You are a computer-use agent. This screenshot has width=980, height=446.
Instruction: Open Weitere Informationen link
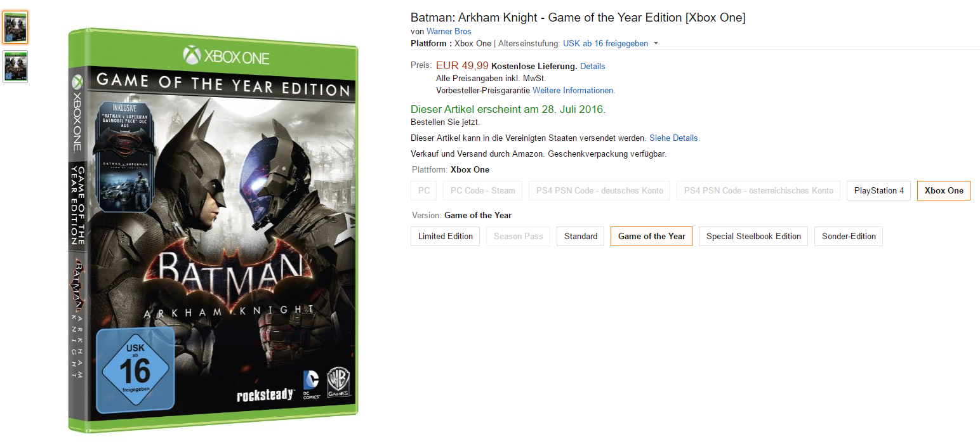coord(573,90)
